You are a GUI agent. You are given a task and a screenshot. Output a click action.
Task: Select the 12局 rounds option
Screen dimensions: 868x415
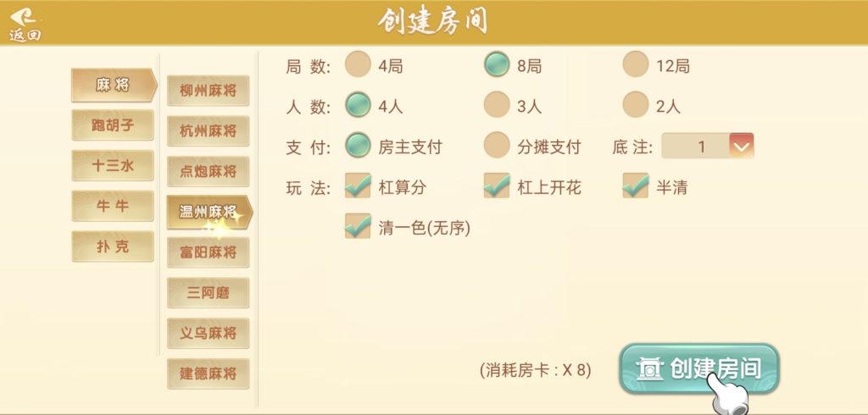tap(636, 64)
